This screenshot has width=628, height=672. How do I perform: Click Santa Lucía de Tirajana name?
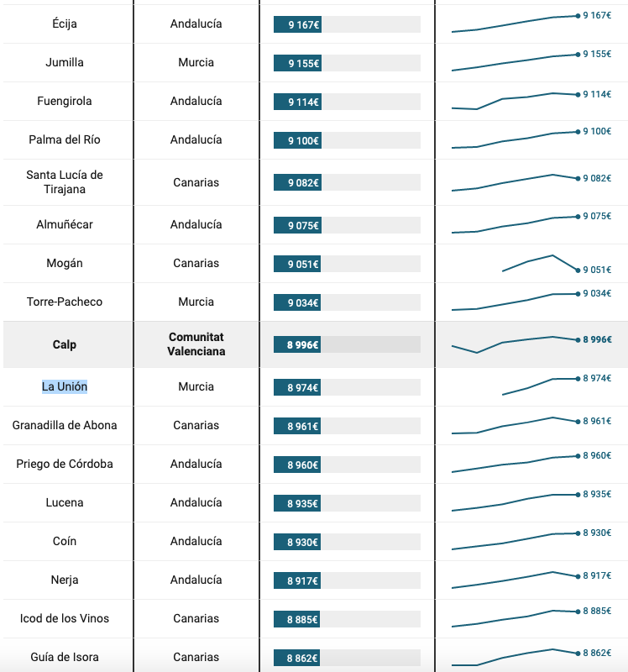65,182
